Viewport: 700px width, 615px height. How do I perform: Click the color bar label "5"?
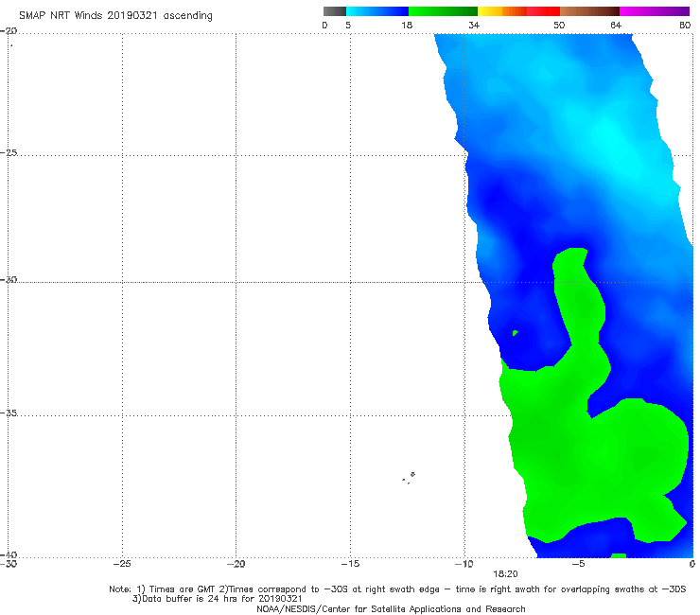coord(348,26)
